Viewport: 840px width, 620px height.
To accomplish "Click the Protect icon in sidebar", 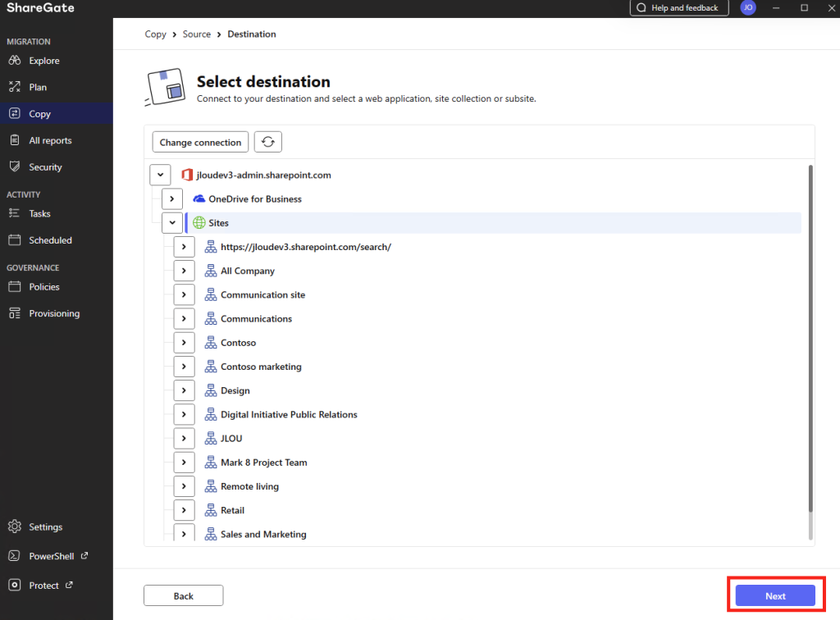I will coord(15,586).
